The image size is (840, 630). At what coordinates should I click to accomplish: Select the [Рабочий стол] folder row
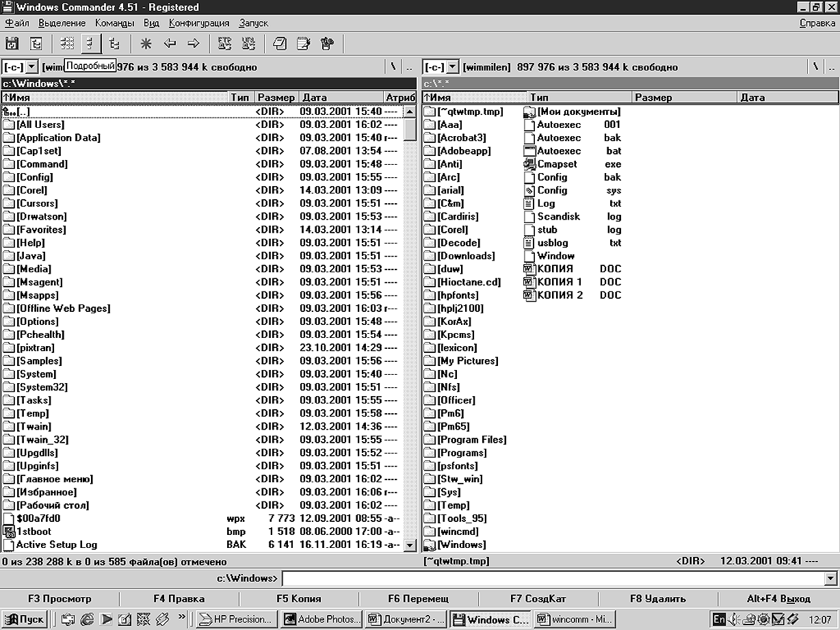202,506
